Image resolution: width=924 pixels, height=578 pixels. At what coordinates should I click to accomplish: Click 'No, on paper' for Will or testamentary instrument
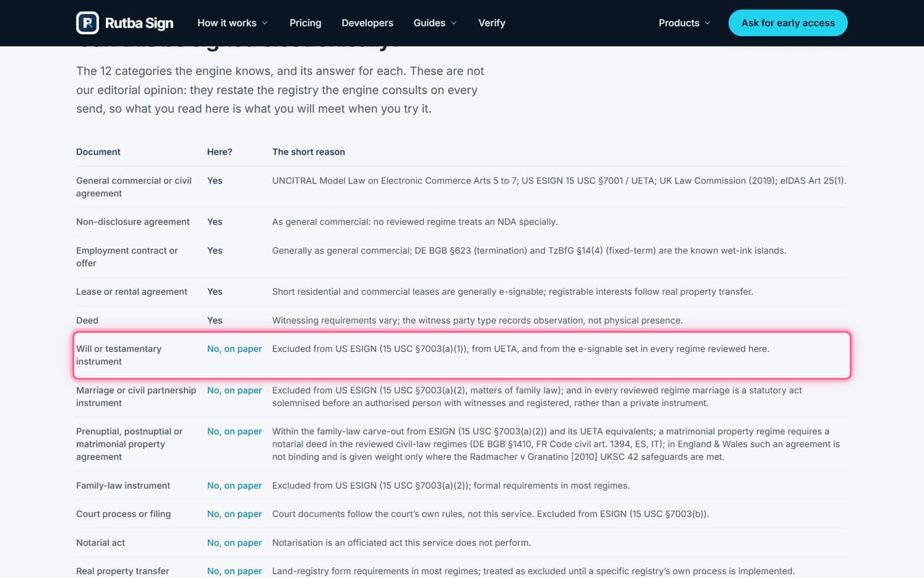coord(235,349)
